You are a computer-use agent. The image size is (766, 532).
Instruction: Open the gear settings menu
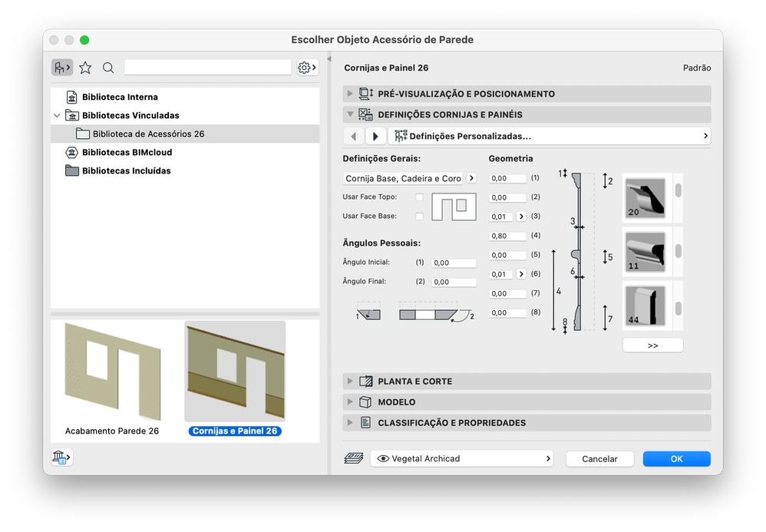[308, 68]
